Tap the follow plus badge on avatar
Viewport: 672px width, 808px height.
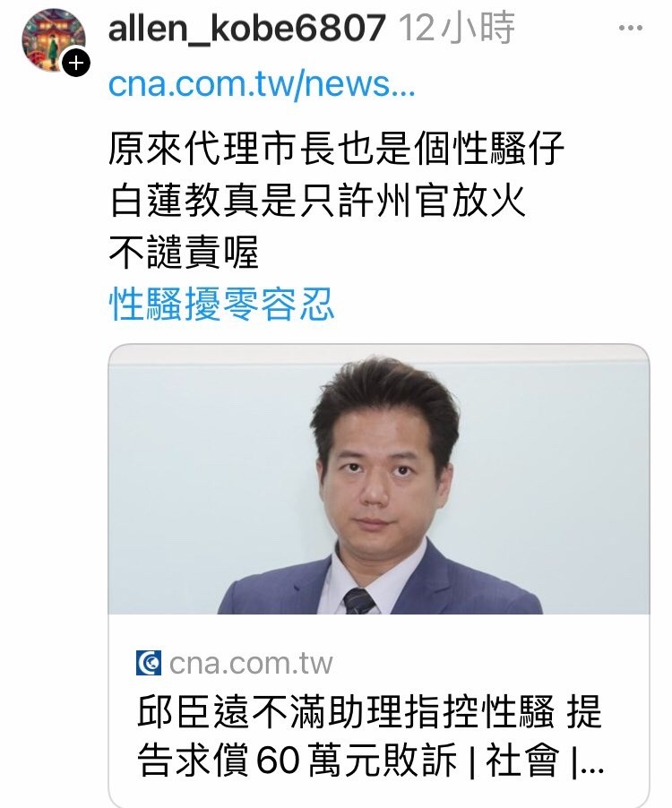click(x=76, y=63)
